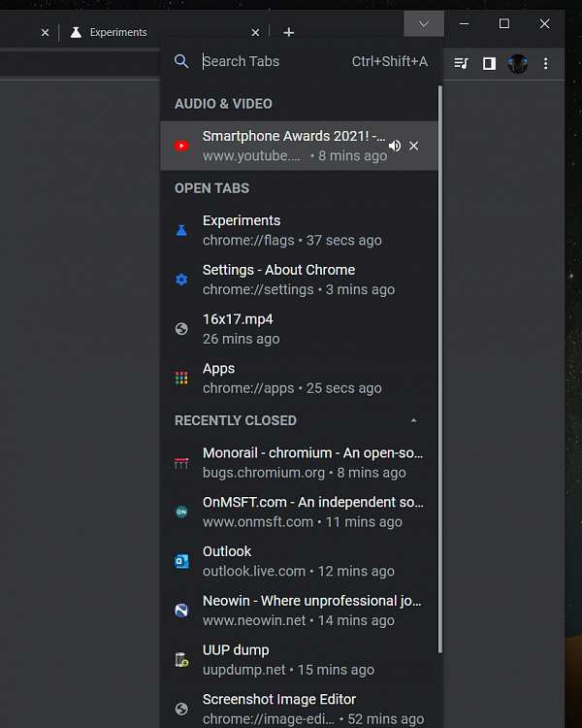
Task: Close the tab left of Experiments
Action: tap(45, 32)
